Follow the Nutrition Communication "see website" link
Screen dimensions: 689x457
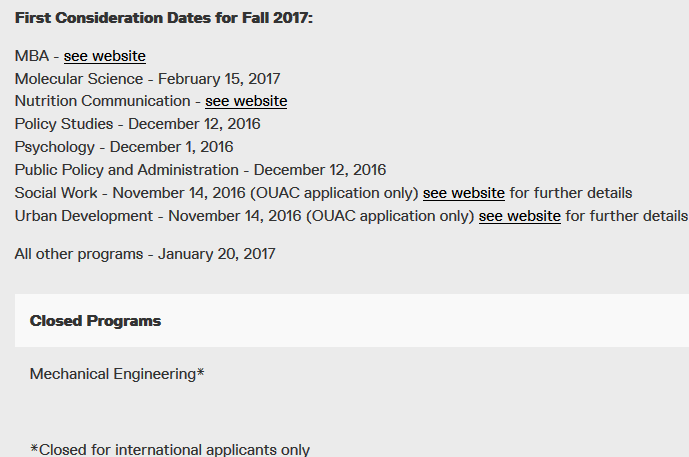pos(246,101)
